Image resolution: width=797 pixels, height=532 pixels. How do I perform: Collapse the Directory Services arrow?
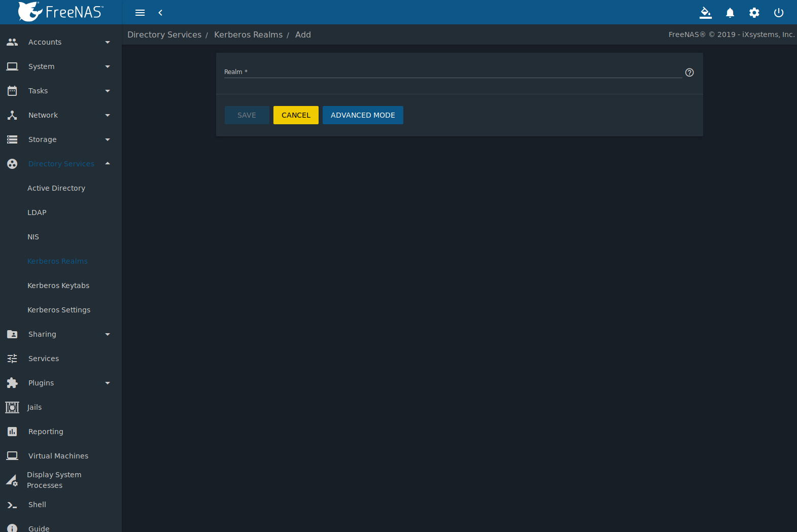[x=108, y=163]
